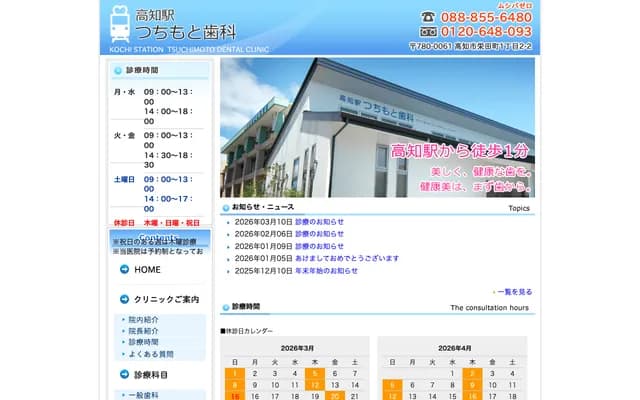Click the 木曜・日曜・祝日 closed-days text

click(172, 223)
